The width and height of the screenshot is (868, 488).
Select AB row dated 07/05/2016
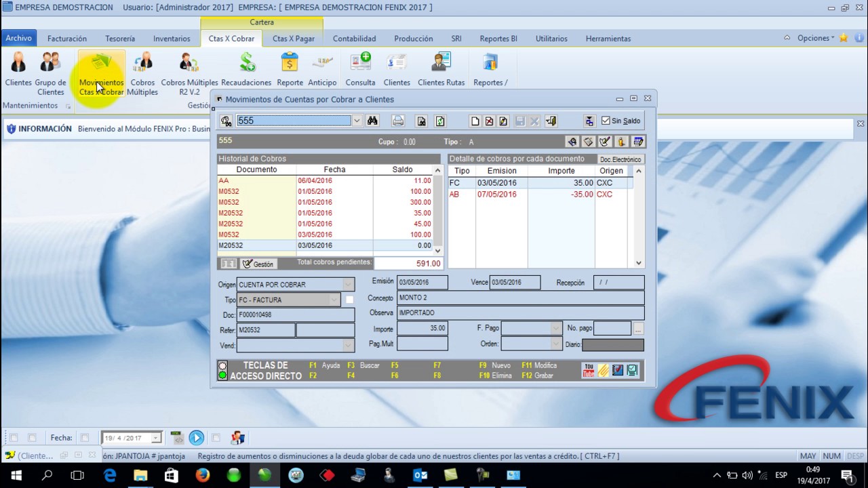pyautogui.click(x=540, y=194)
